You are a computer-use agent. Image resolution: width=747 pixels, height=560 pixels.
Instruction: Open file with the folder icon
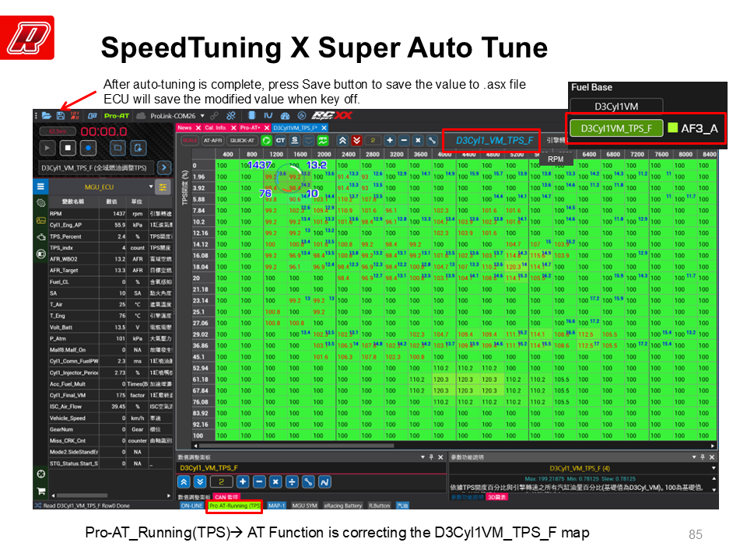46,116
